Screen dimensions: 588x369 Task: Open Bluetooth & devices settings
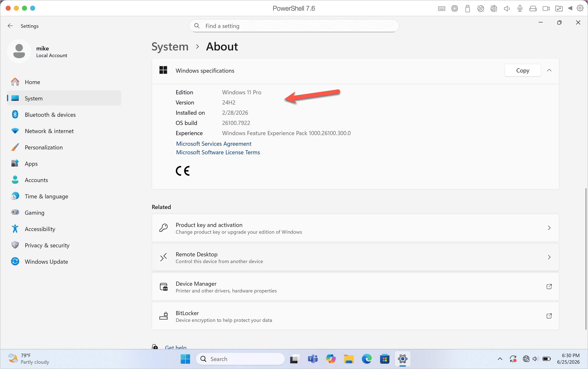tap(64, 115)
